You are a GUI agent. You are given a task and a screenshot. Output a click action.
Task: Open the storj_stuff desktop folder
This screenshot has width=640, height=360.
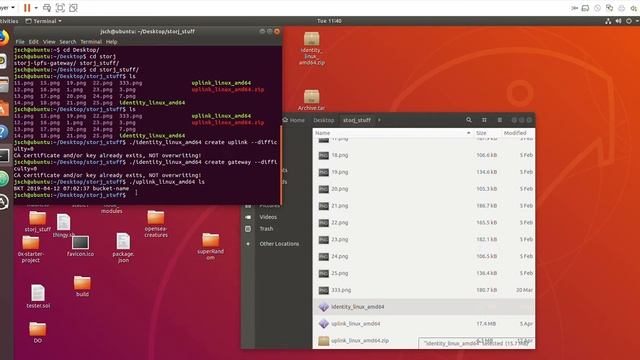pyautogui.click(x=38, y=222)
